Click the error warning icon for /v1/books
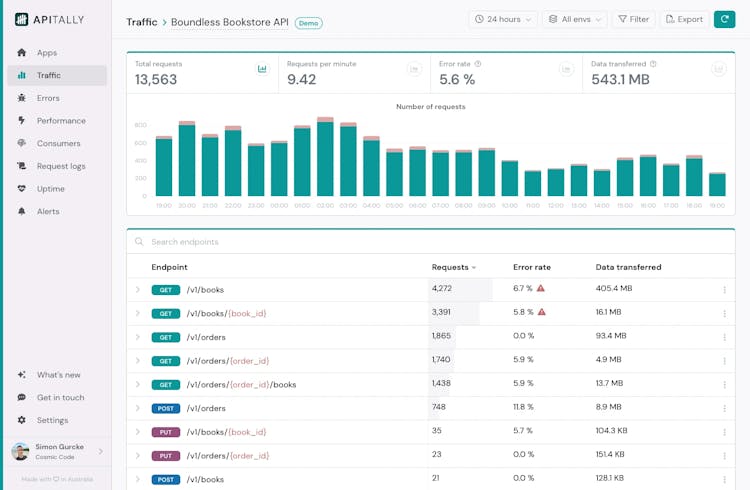The image size is (750, 490). 541,289
